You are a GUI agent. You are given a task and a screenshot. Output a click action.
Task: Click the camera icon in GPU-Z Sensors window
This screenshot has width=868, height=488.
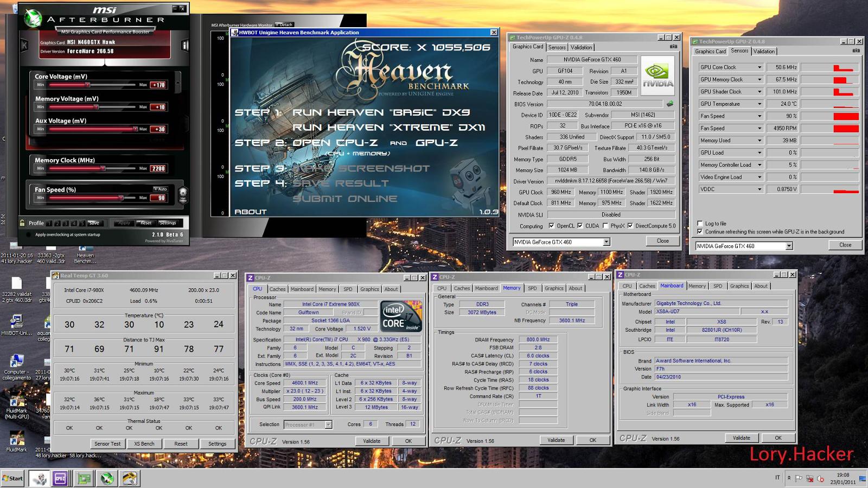pos(856,50)
